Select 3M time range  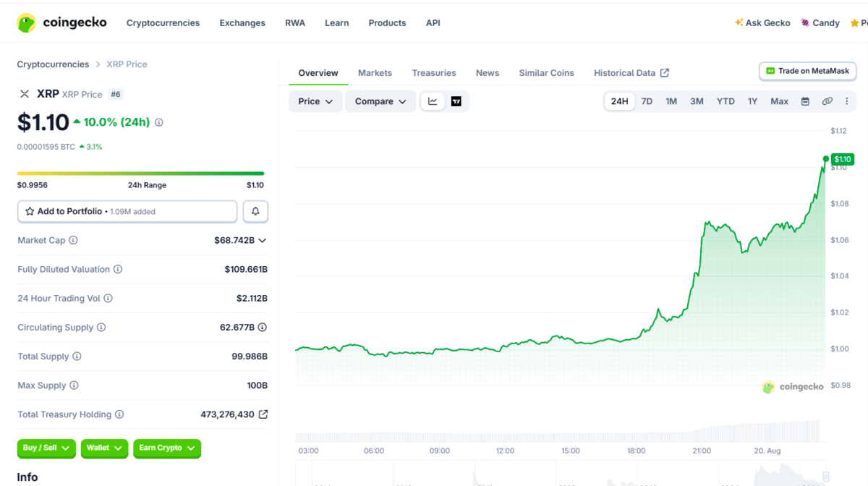click(697, 101)
